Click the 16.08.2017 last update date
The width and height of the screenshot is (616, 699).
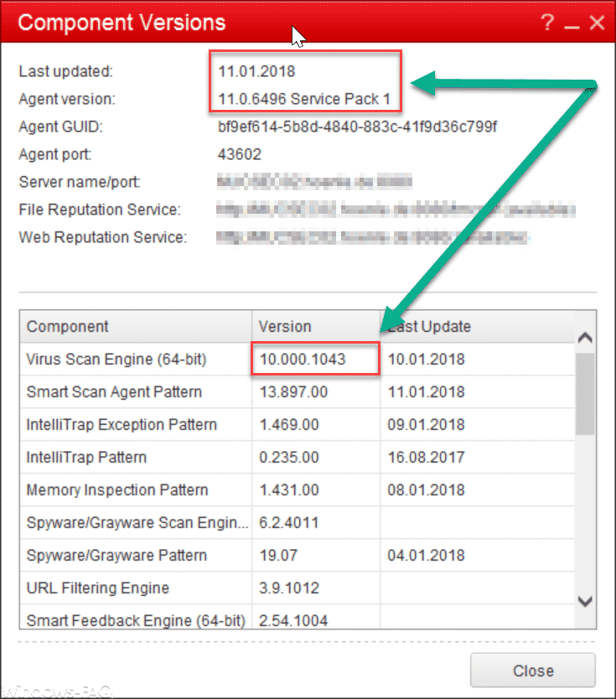tap(426, 457)
